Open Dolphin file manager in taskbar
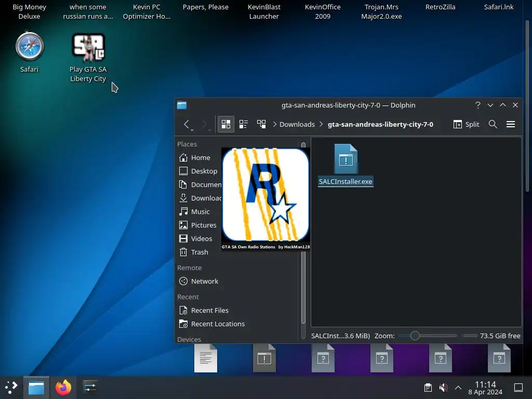Image resolution: width=532 pixels, height=399 pixels. pos(36,388)
